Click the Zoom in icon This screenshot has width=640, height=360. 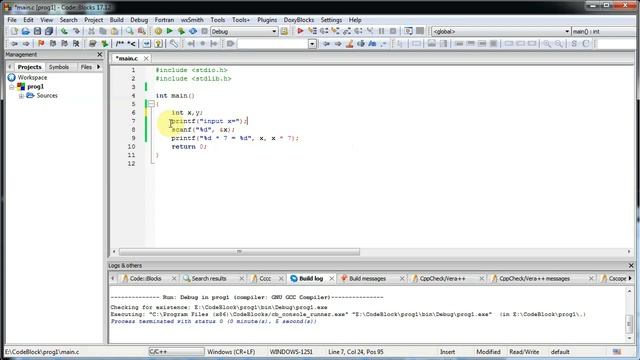click(x=547, y=44)
